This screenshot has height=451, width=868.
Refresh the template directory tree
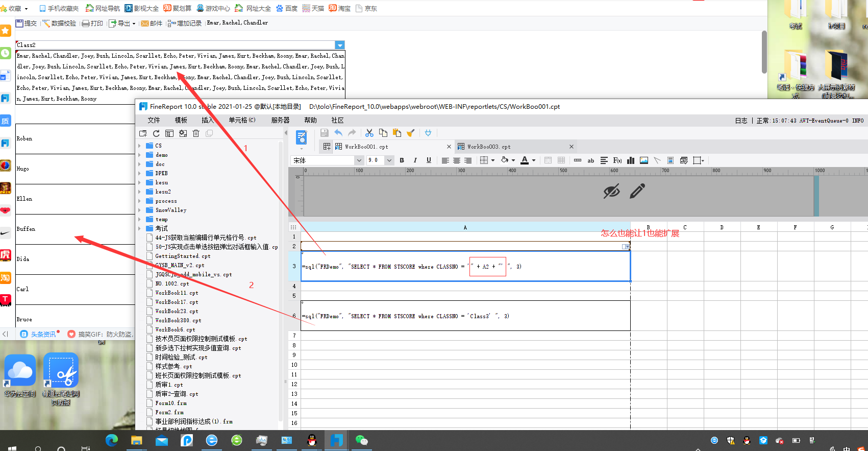pos(156,133)
